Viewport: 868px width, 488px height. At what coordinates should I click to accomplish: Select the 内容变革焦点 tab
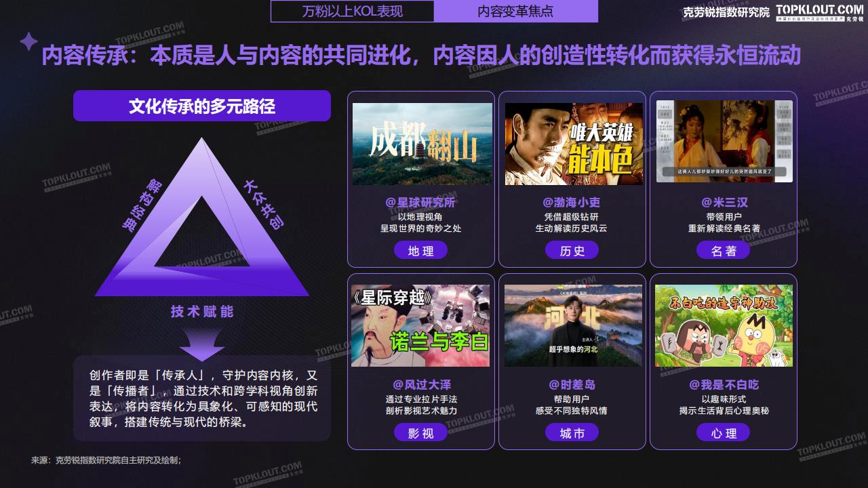click(x=516, y=12)
